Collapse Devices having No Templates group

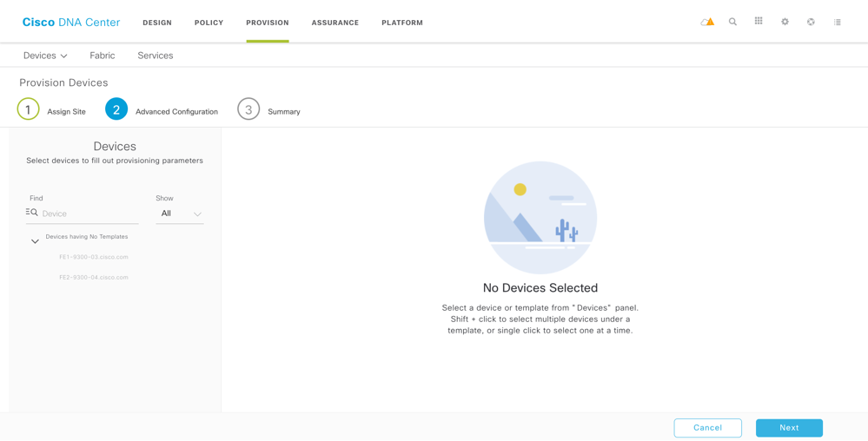[35, 241]
